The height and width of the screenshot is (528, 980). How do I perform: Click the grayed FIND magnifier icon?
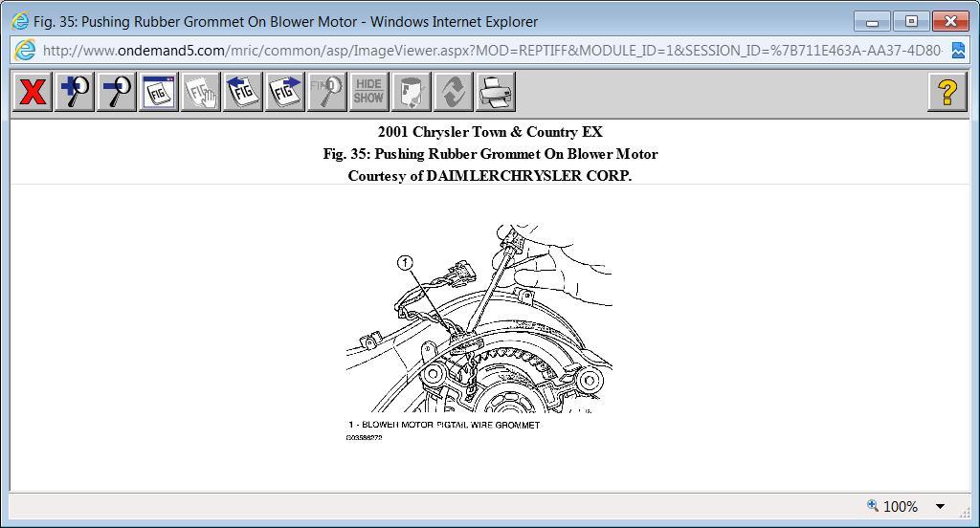327,92
